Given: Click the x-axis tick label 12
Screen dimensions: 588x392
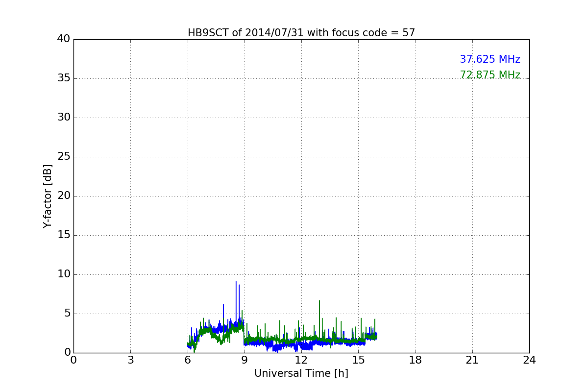Looking at the screenshot, I should point(301,360).
